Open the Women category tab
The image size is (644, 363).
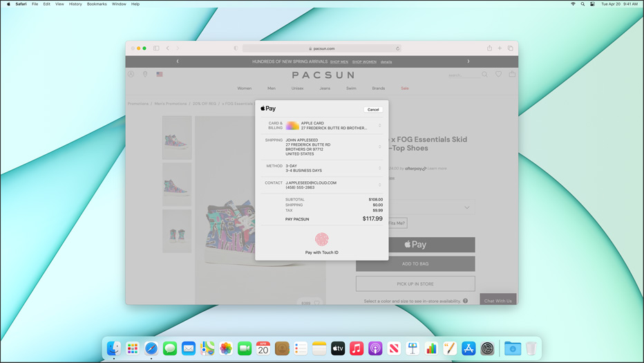[x=245, y=89]
